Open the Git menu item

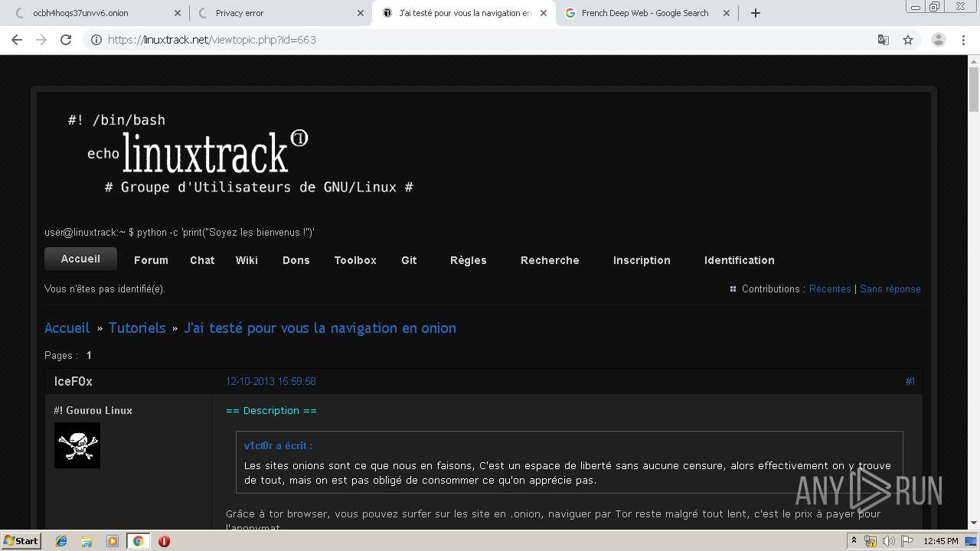pos(409,260)
